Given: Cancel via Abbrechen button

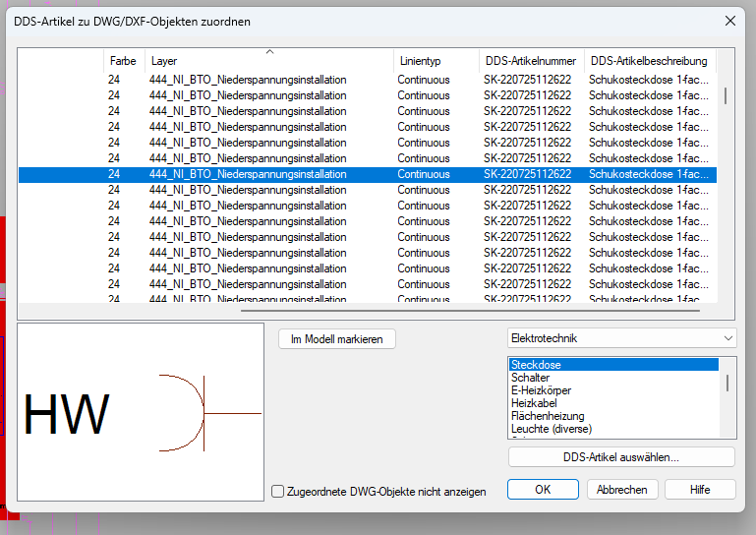Looking at the screenshot, I should pos(622,490).
